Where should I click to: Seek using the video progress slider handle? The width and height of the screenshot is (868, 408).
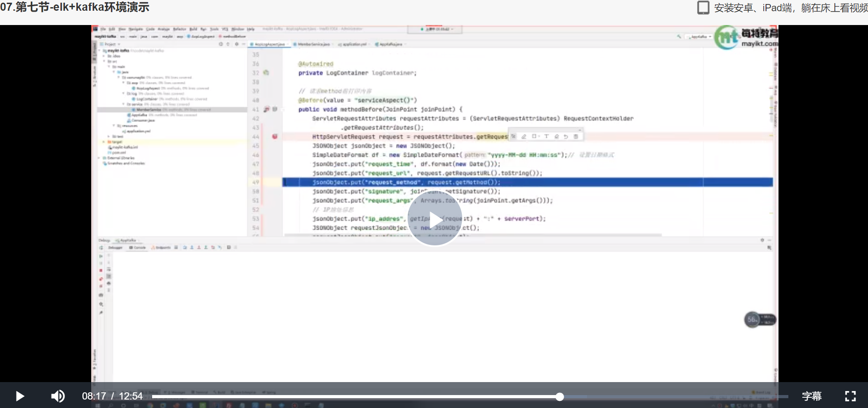(560, 396)
